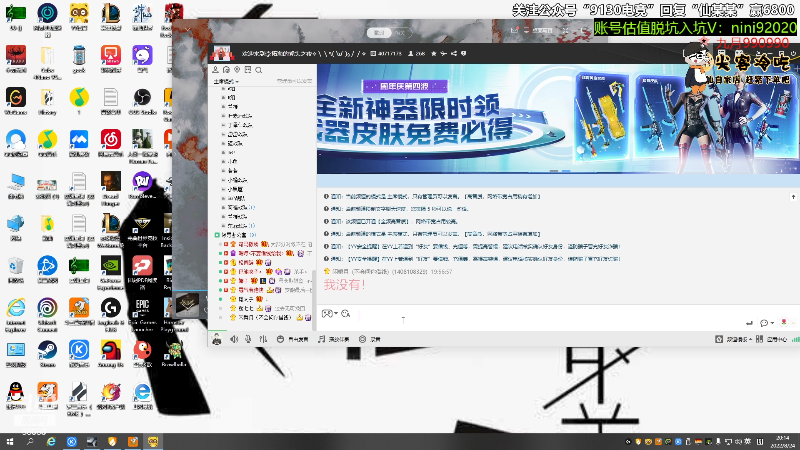Screen dimensions: 800x450
Task: Click the system tray volume icon
Action: (x=738, y=442)
